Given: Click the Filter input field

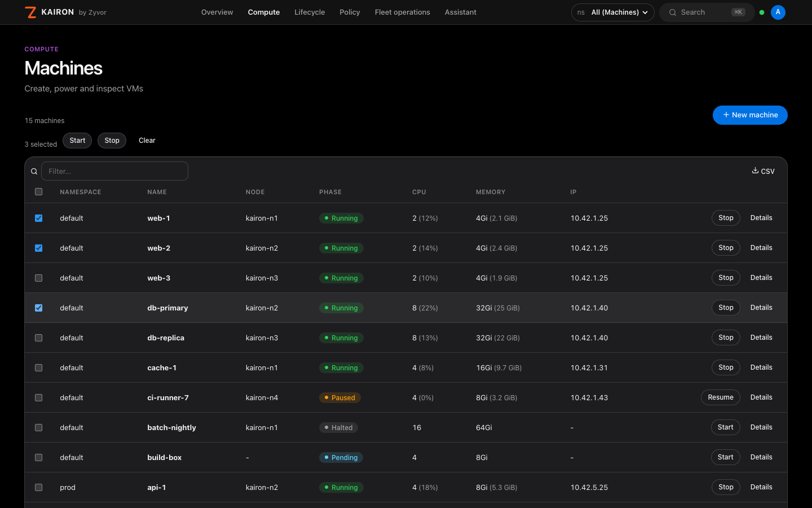Looking at the screenshot, I should click(x=114, y=171).
